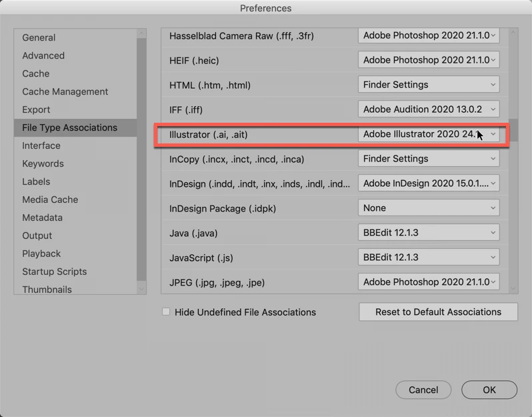Open InDesign (.indd) application dropdown
Viewport: 532px width, 417px height.
tap(429, 183)
